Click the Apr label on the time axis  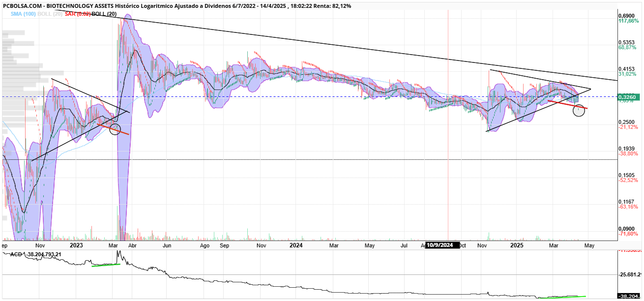tap(132, 245)
